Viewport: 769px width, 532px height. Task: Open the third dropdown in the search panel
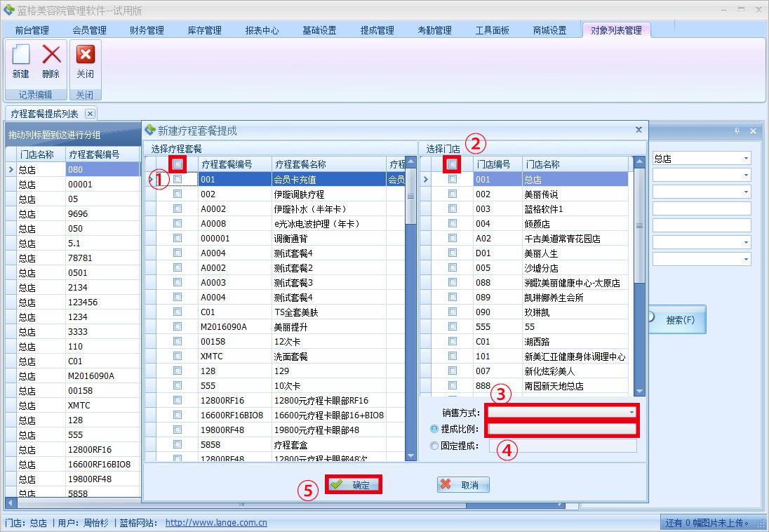(x=745, y=192)
